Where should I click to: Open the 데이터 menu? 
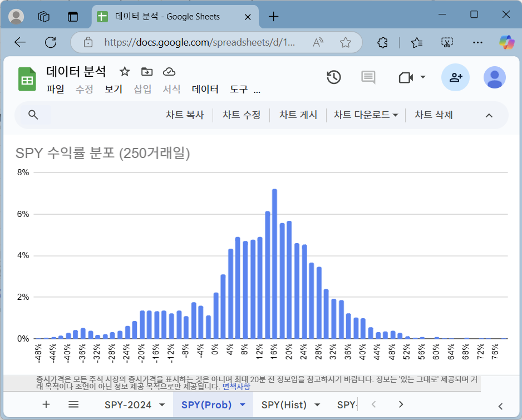tap(205, 89)
